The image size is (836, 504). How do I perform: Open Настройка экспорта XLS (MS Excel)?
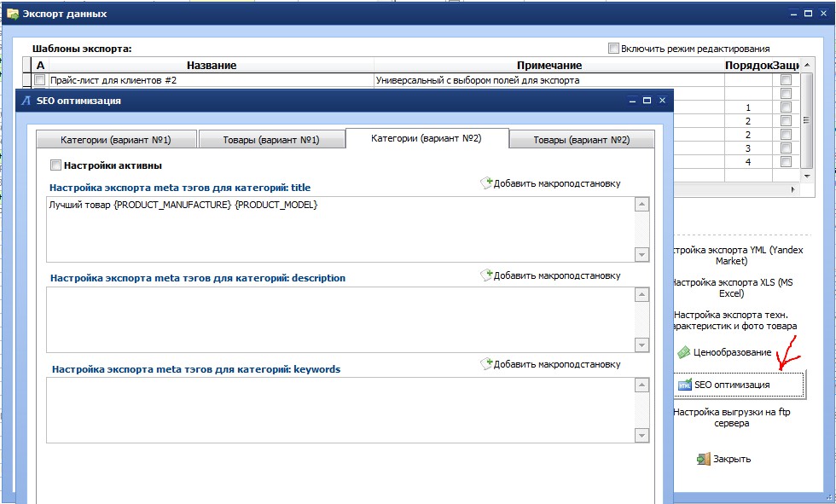[x=733, y=287]
